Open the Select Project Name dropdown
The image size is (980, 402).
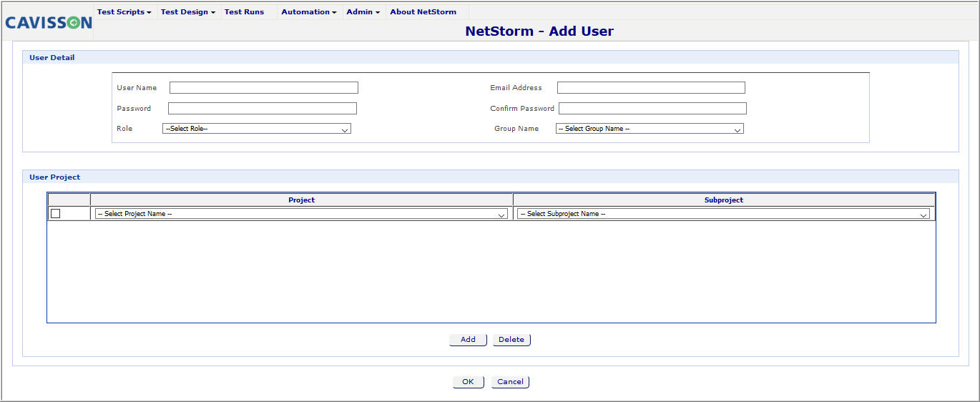(301, 214)
